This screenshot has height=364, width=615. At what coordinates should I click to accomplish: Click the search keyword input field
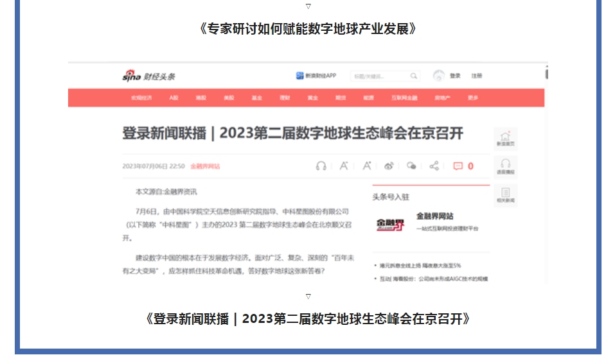pos(379,76)
